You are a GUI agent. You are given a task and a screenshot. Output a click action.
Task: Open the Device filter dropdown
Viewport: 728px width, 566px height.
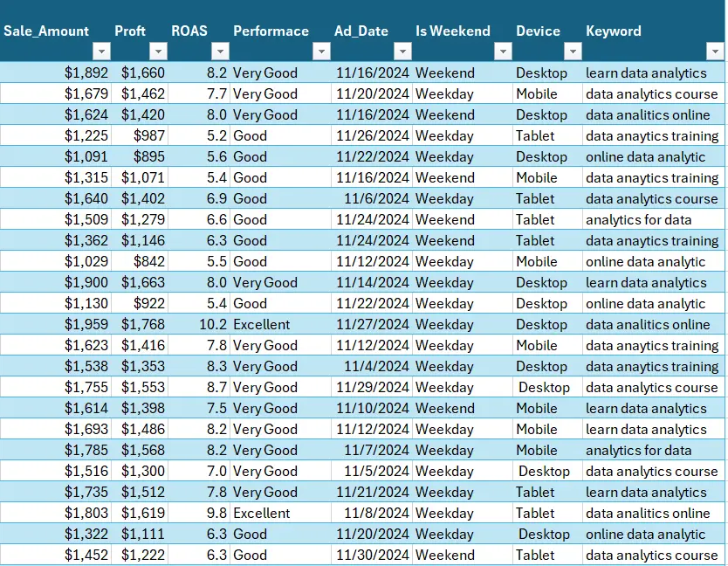tap(573, 51)
